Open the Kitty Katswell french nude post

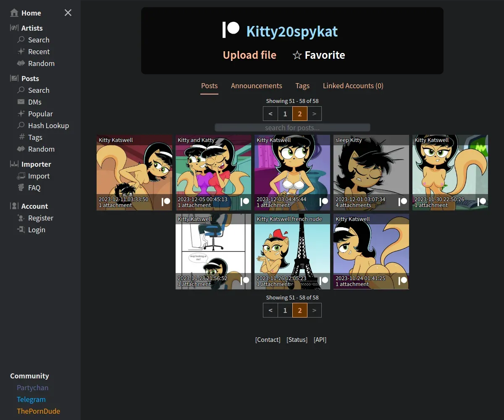pos(292,252)
